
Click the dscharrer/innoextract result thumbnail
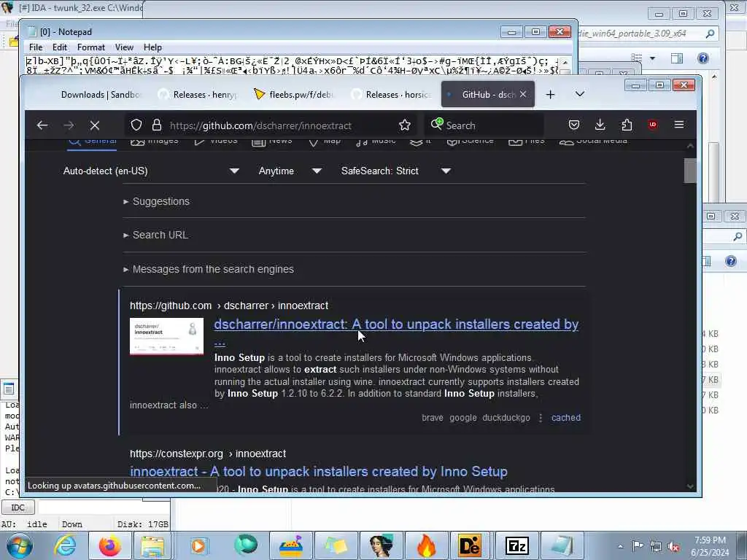(167, 336)
